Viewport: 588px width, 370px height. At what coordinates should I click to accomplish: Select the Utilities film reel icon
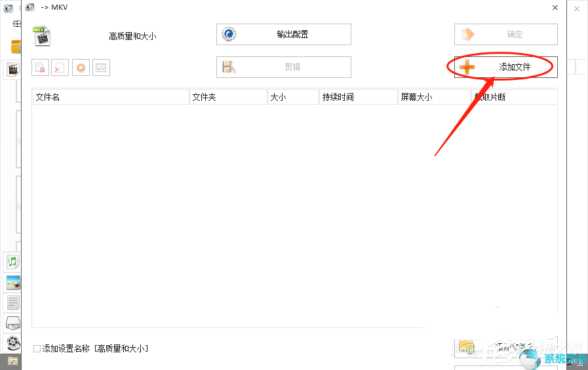pos(12,342)
